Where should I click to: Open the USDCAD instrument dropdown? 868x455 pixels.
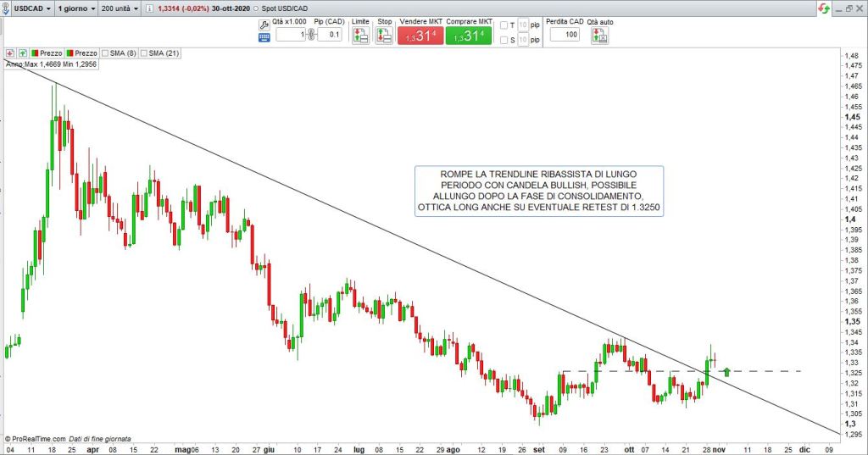(32, 8)
